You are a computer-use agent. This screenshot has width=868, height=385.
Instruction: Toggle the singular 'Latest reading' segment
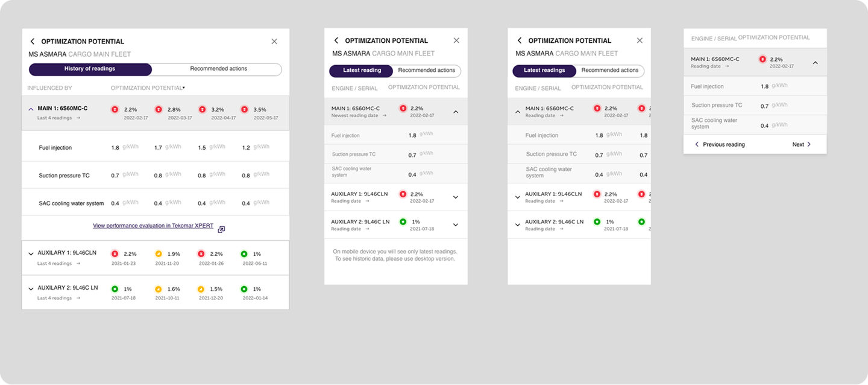pyautogui.click(x=362, y=71)
